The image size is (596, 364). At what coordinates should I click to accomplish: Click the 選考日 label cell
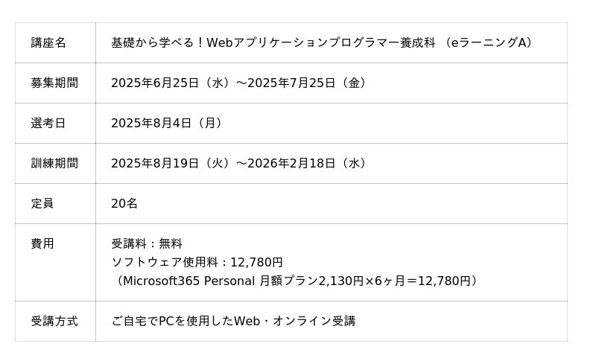[x=48, y=124]
